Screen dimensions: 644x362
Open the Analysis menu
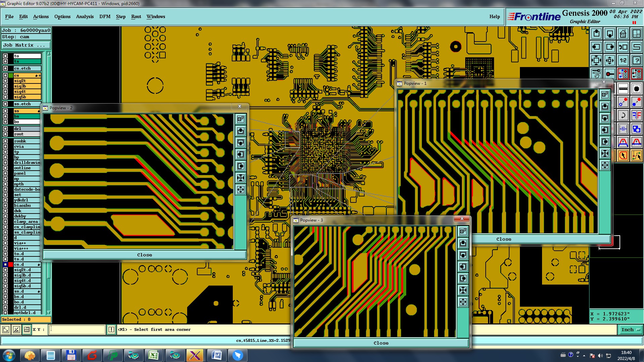click(85, 16)
